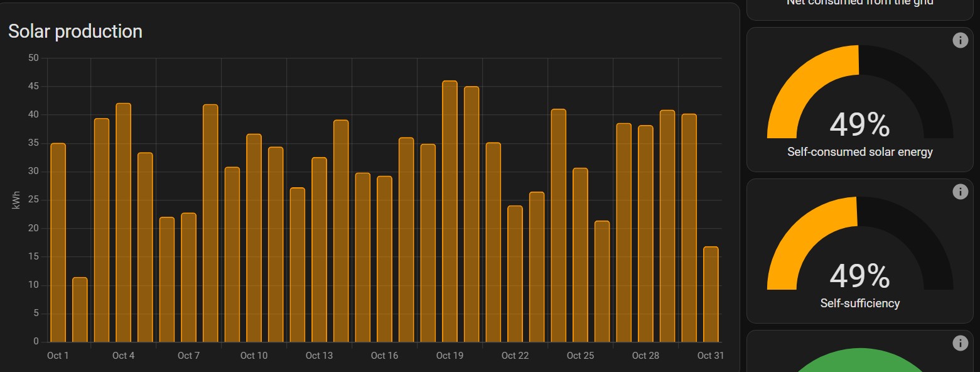
Task: Open info icon on Self-sufficiency card
Action: click(960, 192)
